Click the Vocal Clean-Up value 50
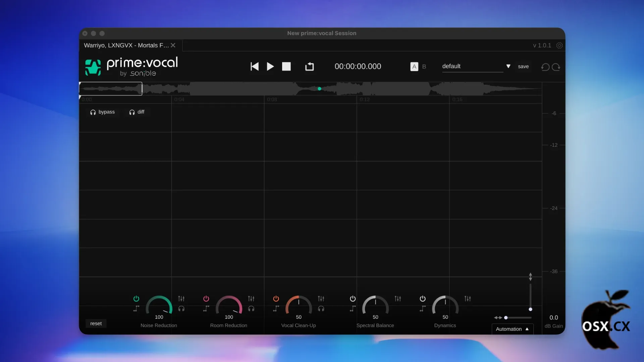 tap(299, 317)
